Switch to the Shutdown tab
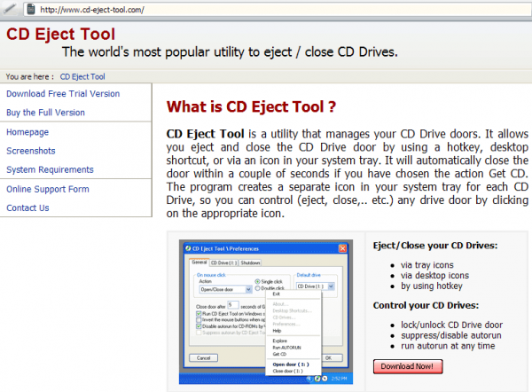 coord(250,263)
